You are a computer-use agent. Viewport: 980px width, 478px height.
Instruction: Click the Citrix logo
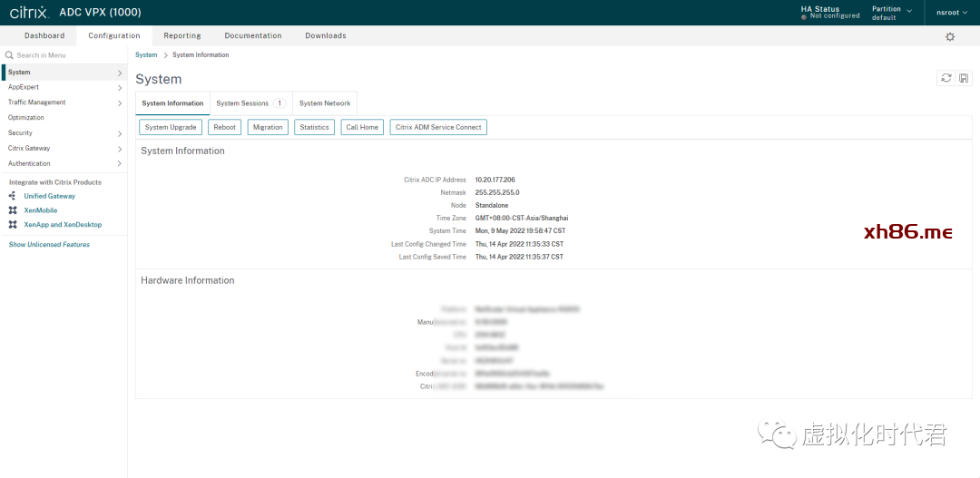coord(29,13)
